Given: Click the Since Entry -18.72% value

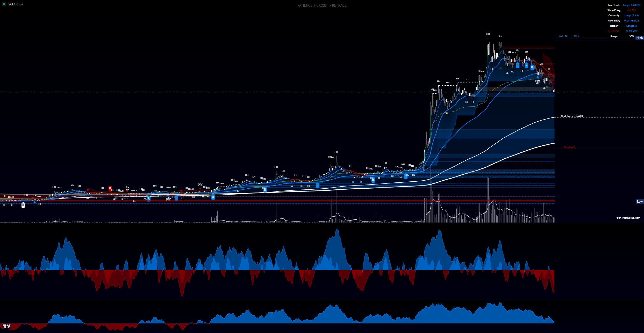Looking at the screenshot, I should (632, 10).
